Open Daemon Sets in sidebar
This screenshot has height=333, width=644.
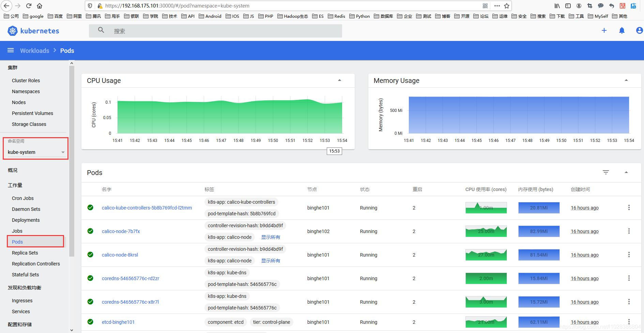click(26, 209)
